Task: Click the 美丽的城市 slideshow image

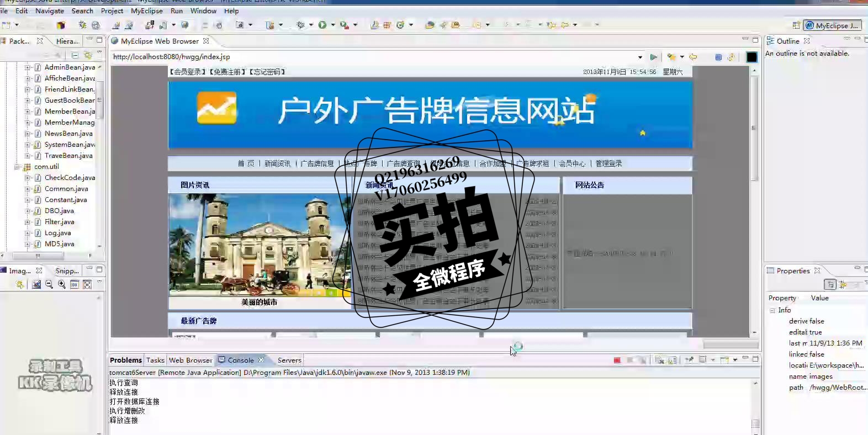Action: (x=260, y=245)
